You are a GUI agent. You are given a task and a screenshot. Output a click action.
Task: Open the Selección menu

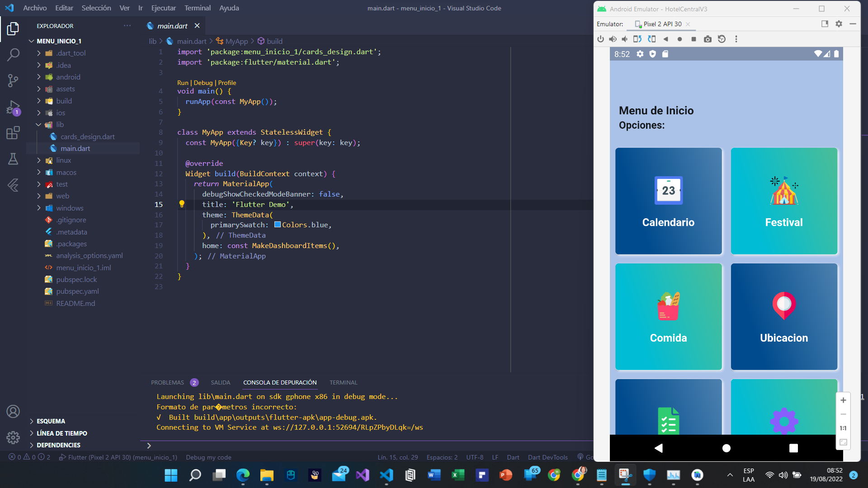tap(96, 8)
